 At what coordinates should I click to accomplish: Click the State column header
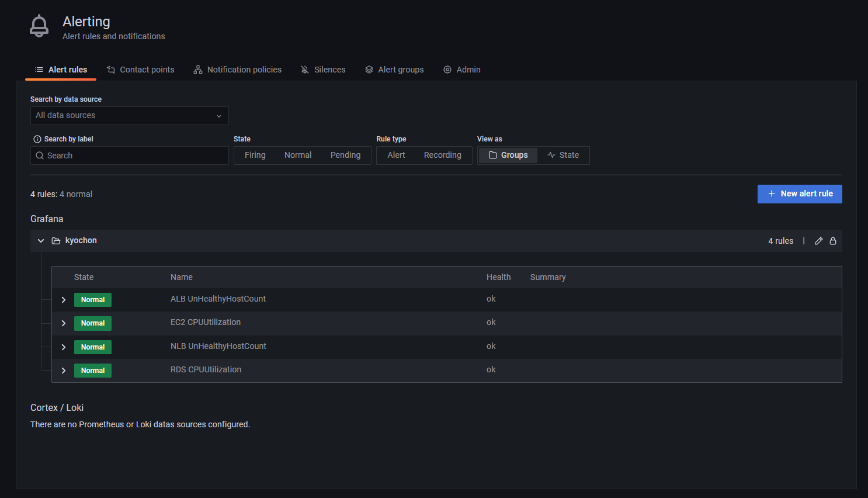pos(84,277)
